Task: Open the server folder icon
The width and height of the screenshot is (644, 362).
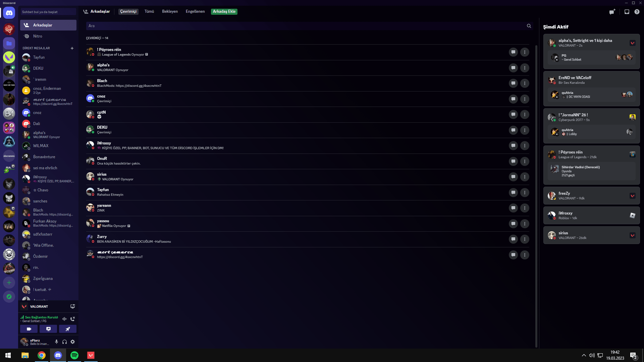Action: coord(9,43)
